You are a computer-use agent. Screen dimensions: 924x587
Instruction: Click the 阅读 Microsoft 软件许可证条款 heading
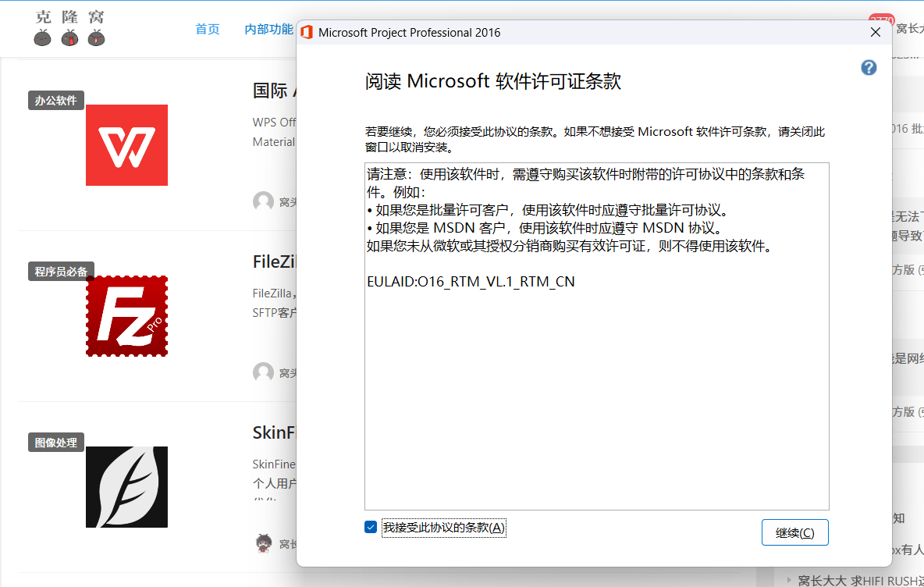(493, 80)
